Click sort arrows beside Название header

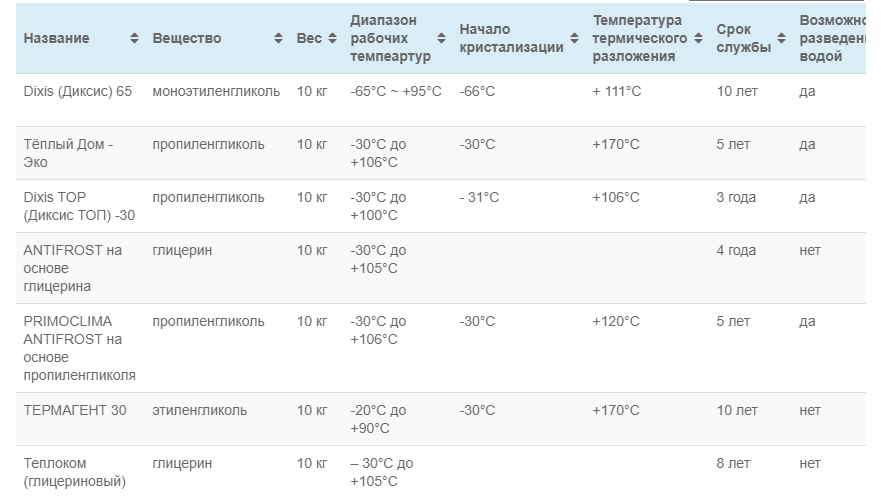pos(135,38)
